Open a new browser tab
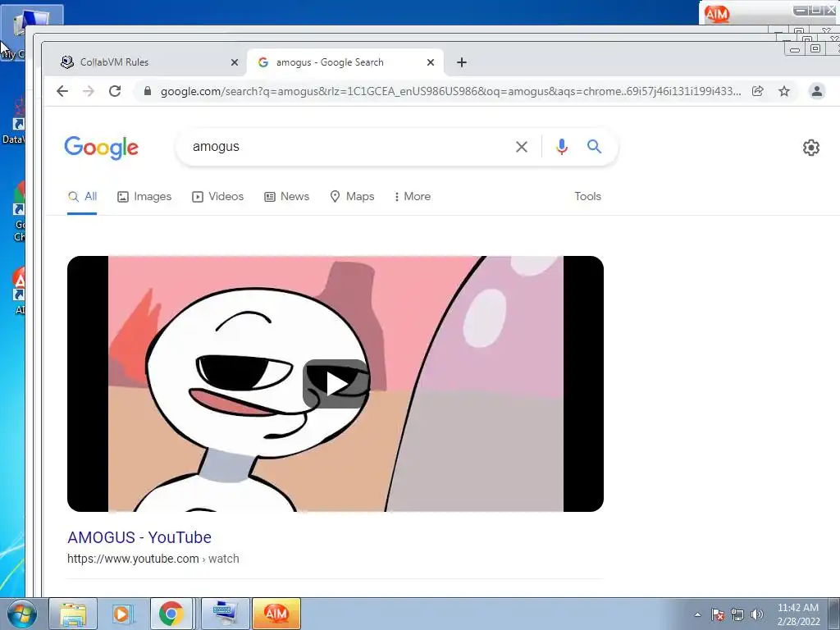The width and height of the screenshot is (840, 630). 462,62
